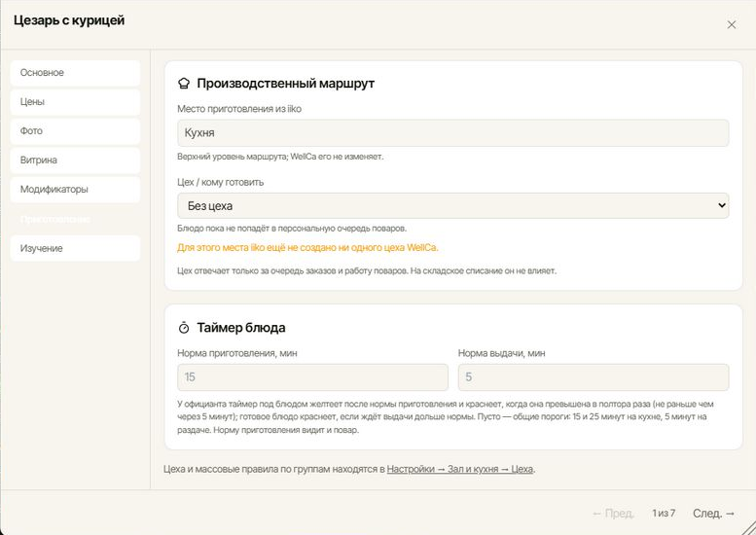
Task: Open the Без цеха dropdown
Action: point(452,206)
